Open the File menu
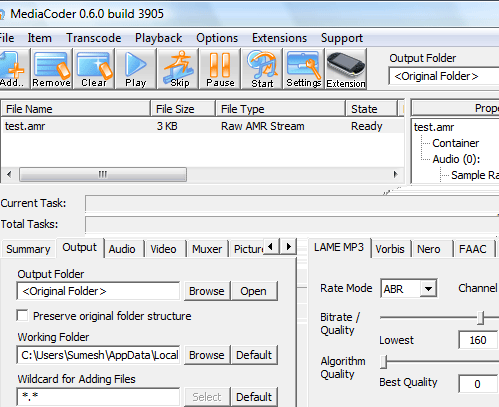The width and height of the screenshot is (499, 407). pos(7,38)
